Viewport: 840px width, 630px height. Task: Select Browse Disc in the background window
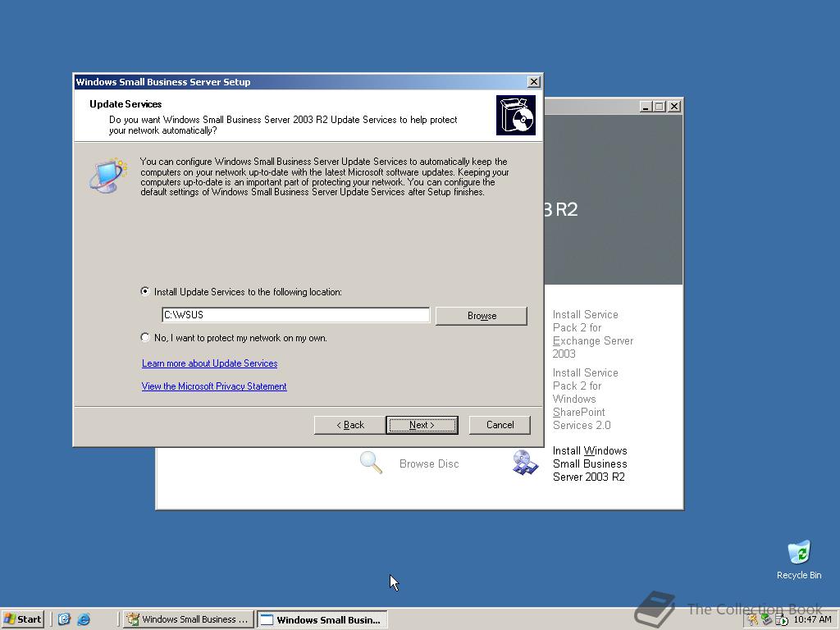[x=429, y=464]
